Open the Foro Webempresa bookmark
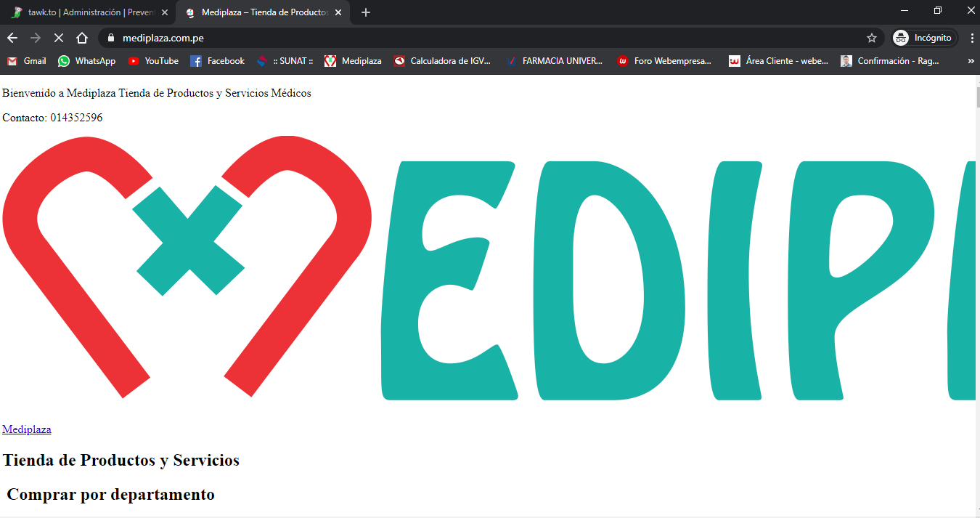 click(x=665, y=61)
